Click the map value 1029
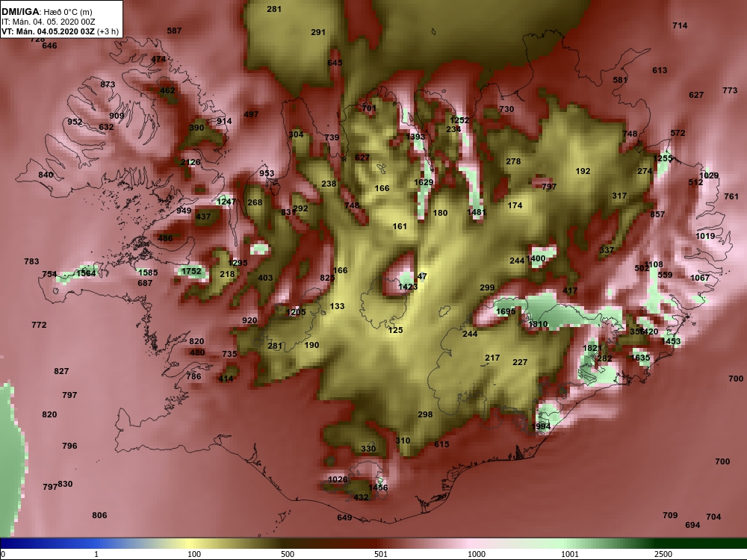The image size is (747, 560). click(x=710, y=175)
